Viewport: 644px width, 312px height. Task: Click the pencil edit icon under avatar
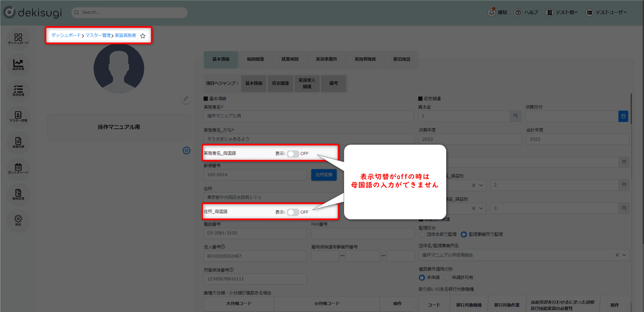click(185, 99)
